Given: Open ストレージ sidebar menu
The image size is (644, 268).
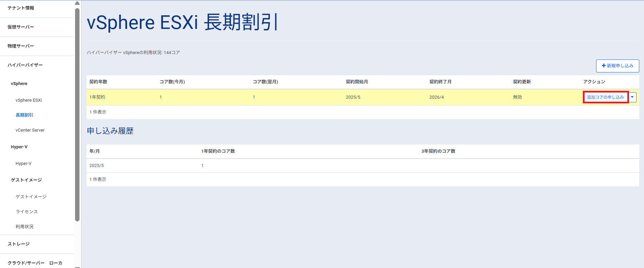Looking at the screenshot, I should tap(19, 244).
